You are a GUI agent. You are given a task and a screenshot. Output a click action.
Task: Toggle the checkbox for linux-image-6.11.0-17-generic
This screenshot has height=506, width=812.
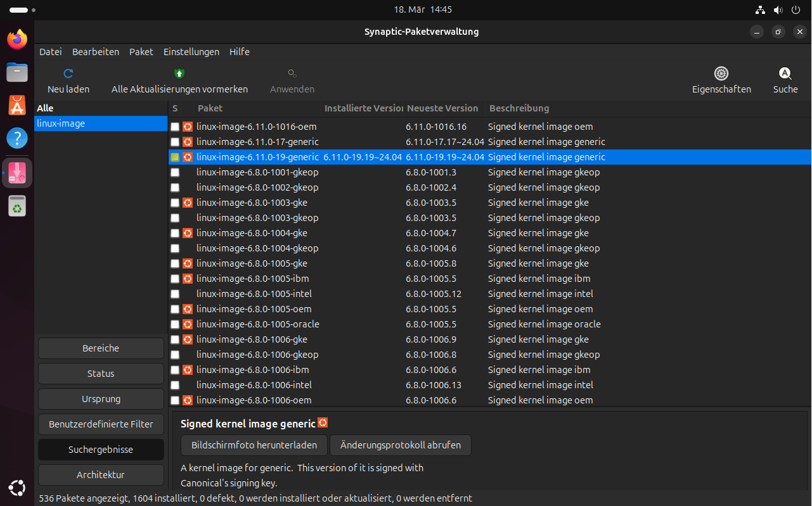coord(175,142)
